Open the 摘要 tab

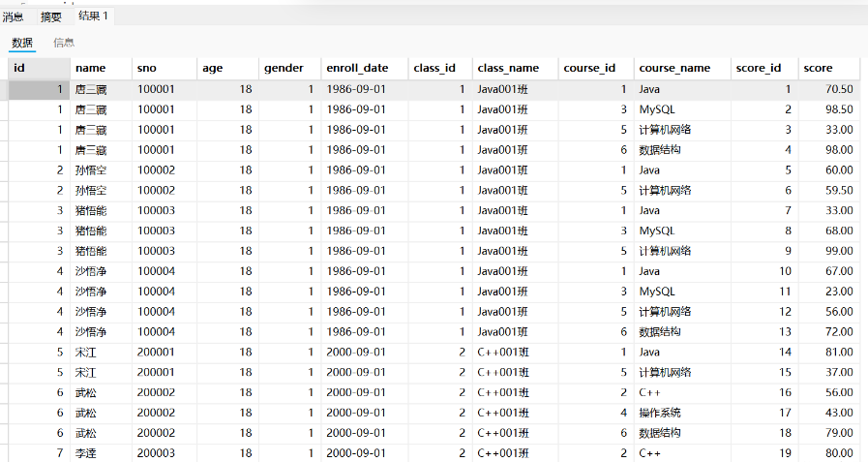point(50,16)
